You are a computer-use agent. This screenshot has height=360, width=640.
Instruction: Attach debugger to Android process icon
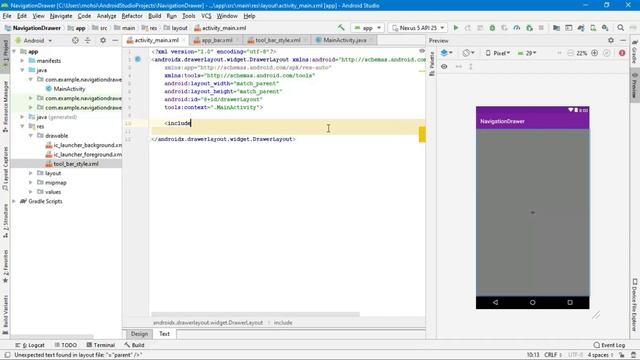(529, 28)
